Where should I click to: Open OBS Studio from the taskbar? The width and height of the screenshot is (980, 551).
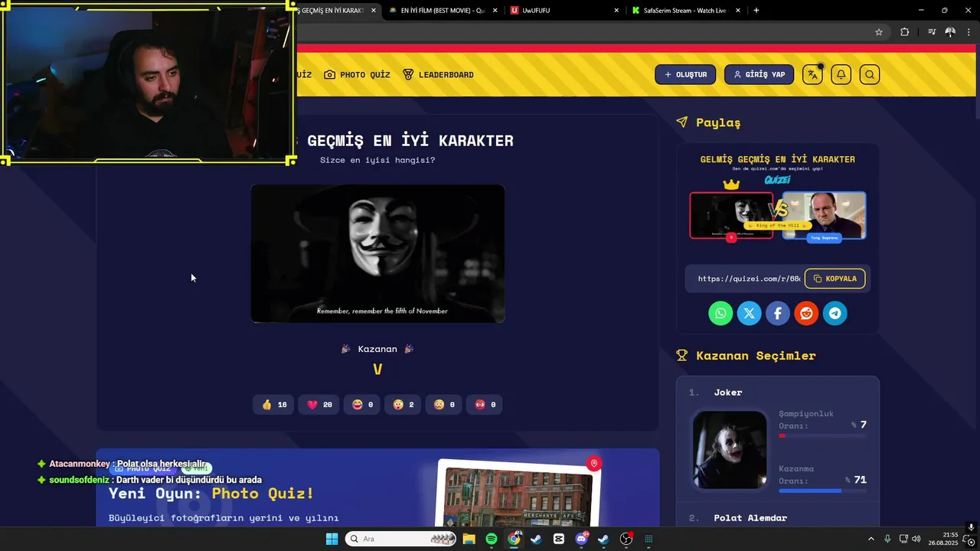626,539
